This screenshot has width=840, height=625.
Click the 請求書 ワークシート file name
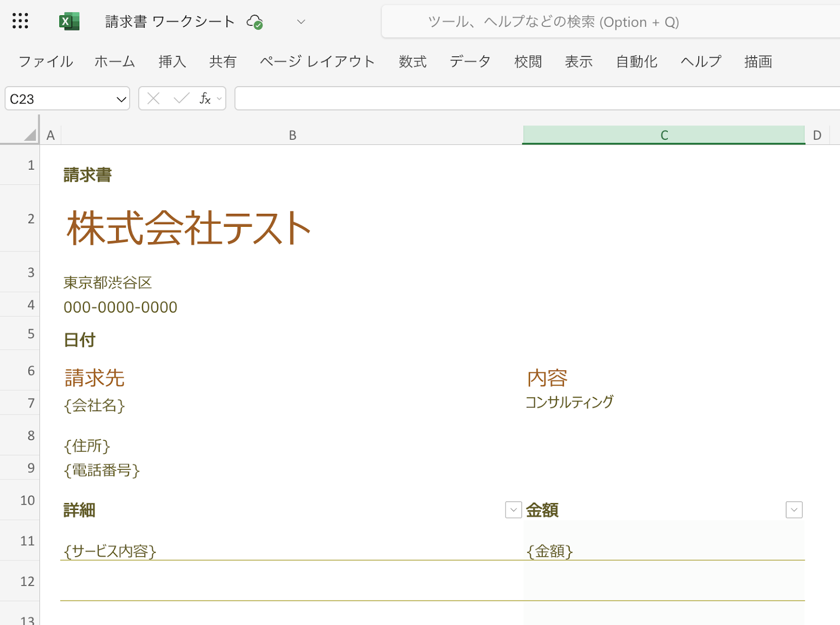pyautogui.click(x=170, y=22)
